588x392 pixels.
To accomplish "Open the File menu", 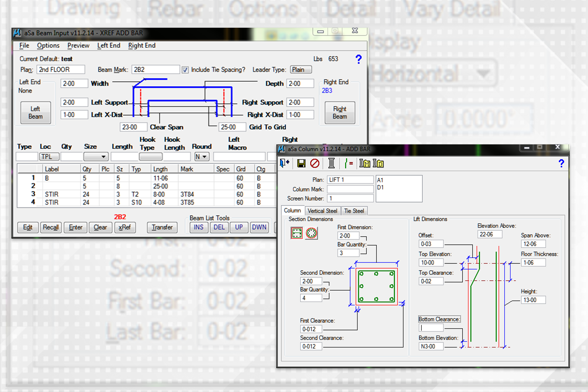I will tap(24, 45).
